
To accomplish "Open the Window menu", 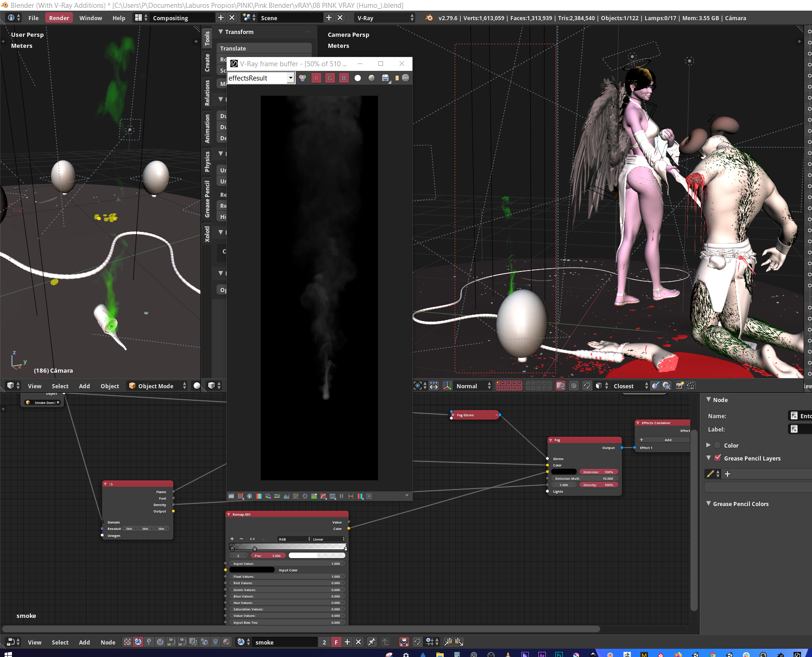I will click(91, 18).
